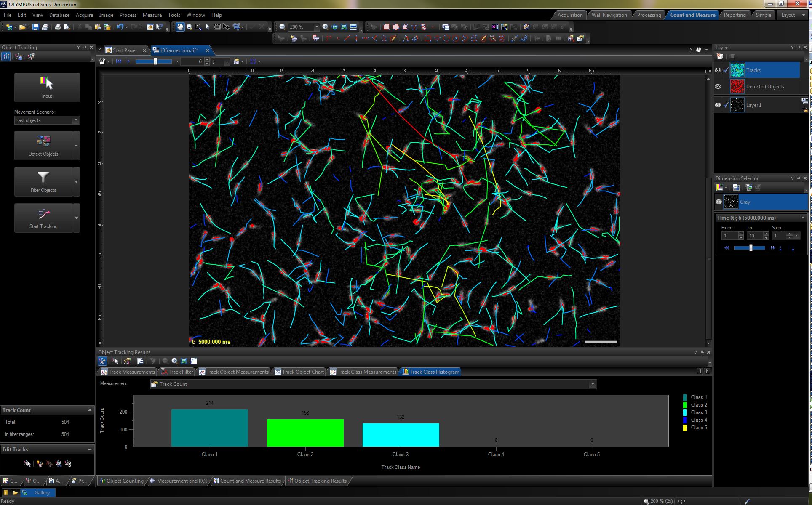Switch to the Processing layout tab
Screen dimensions: 812x505
pyautogui.click(x=649, y=15)
